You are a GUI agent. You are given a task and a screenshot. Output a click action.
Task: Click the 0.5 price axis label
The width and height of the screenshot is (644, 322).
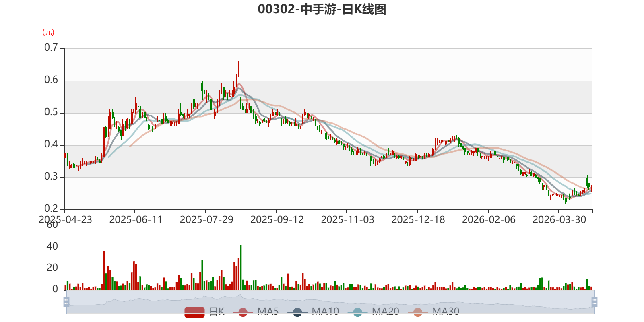click(51, 112)
